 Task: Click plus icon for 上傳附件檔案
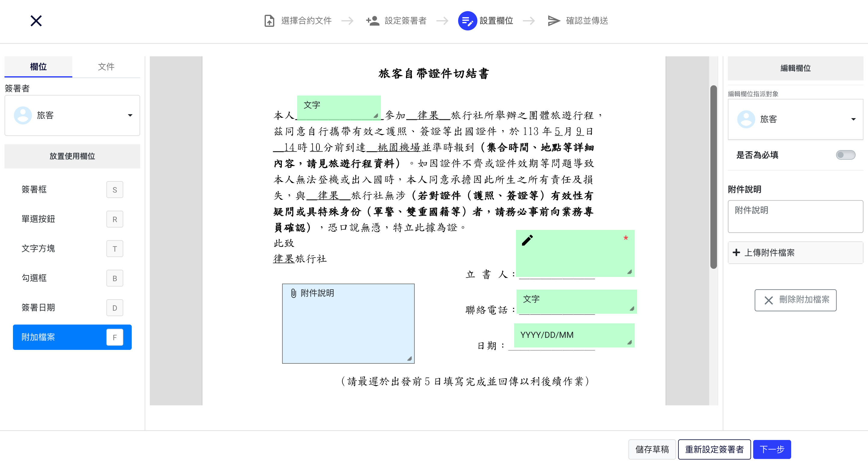point(736,252)
